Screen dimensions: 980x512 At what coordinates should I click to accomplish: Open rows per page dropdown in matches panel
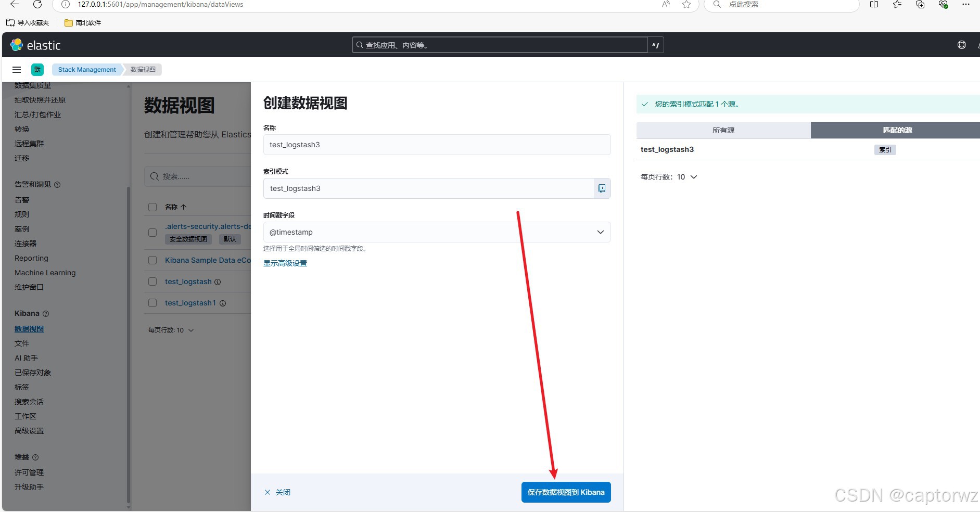tap(669, 177)
